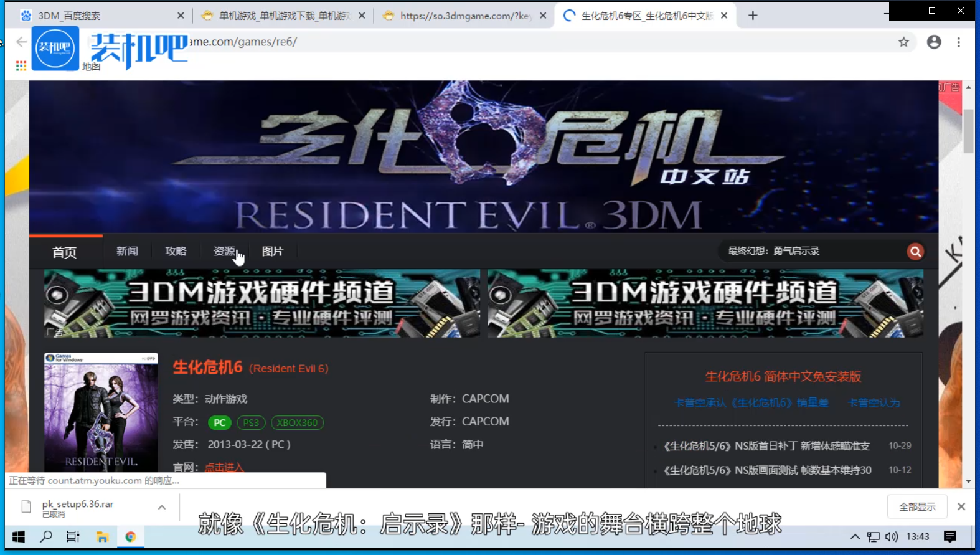Open Task View on the taskbar
980x555 pixels.
[73, 536]
